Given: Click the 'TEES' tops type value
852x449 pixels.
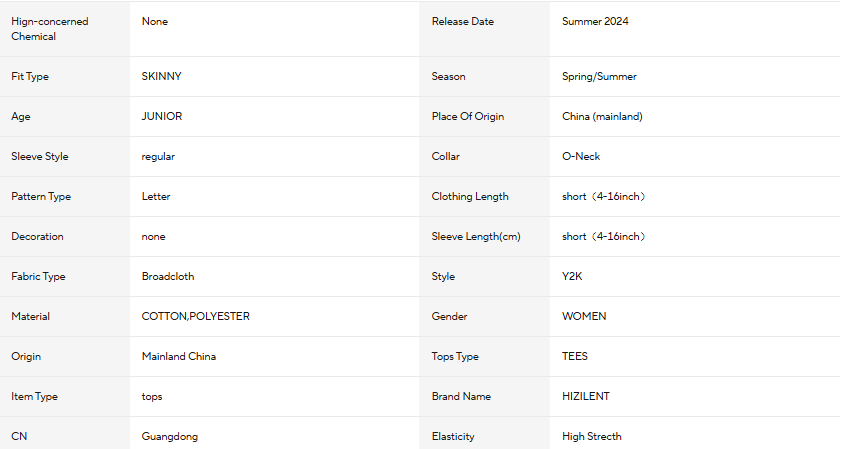Looking at the screenshot, I should pyautogui.click(x=575, y=357).
